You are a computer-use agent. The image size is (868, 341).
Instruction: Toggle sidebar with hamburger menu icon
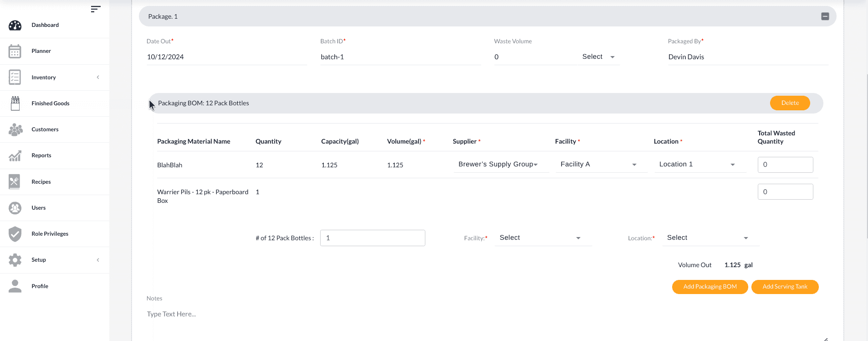(95, 9)
